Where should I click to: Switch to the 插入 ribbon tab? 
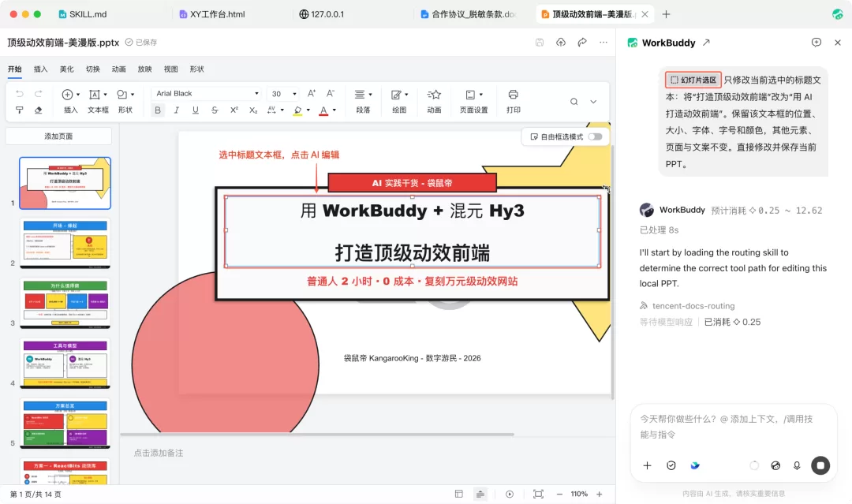coord(41,69)
